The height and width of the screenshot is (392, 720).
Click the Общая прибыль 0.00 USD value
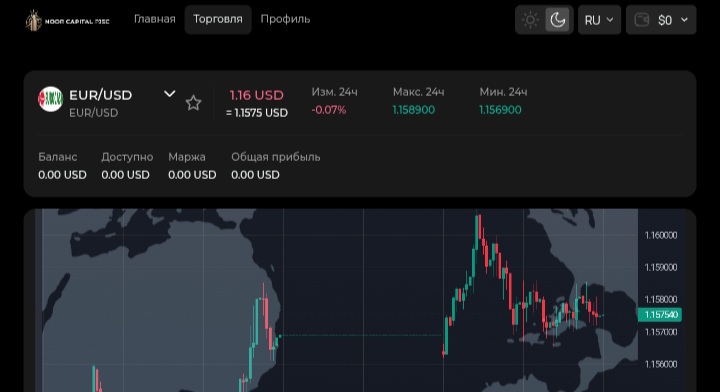255,175
